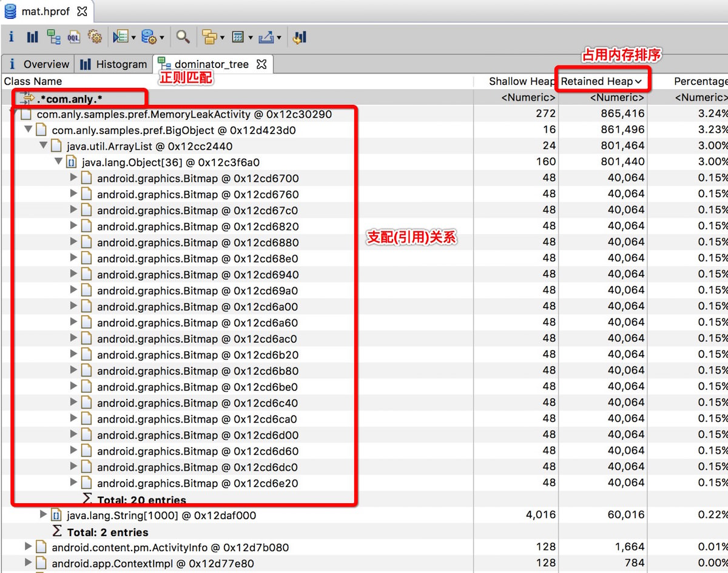This screenshot has height=573, width=728.
Task: Click the Calculate Retained Size calculator icon
Action: pos(238,37)
